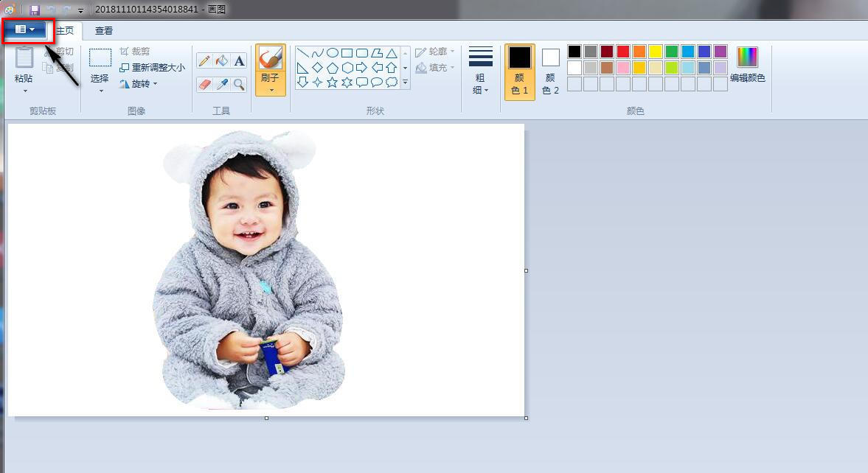Viewport: 868px width, 473px height.
Task: Choose the Five-point star shape
Action: pos(332,83)
